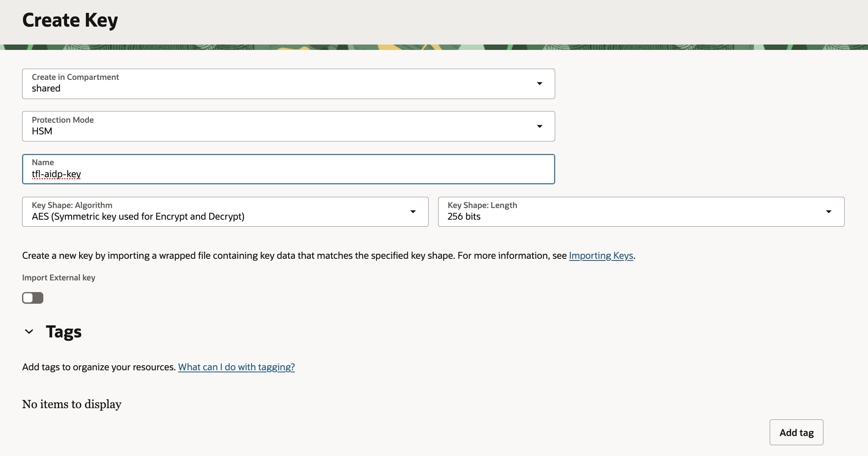Open the Create in Compartment dropdown
Screen dimensions: 868x456
(x=288, y=84)
